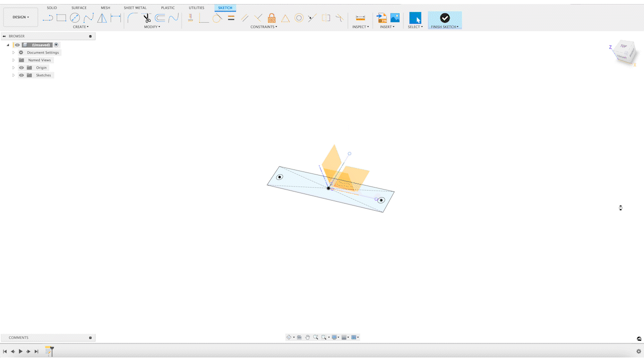
Task: Apply the Curvature constraint
Action: [340, 18]
